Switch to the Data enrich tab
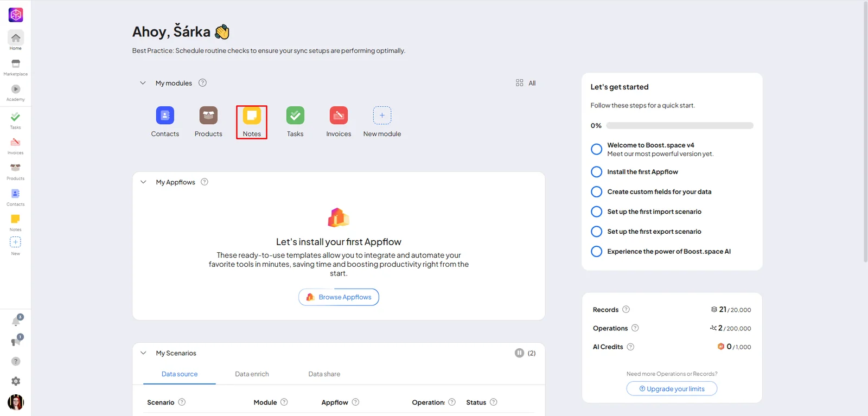The height and width of the screenshot is (416, 868). 252,374
